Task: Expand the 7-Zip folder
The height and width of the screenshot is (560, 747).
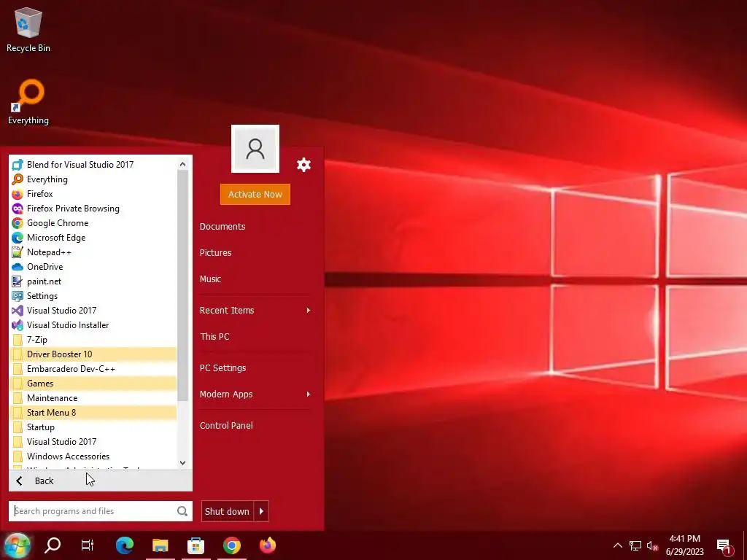Action: tap(93, 340)
